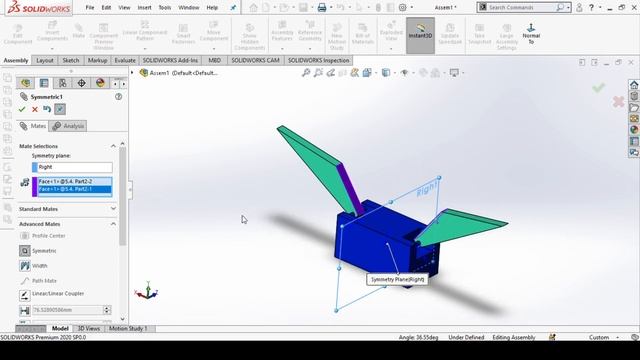Switch to the FeatureManager design tree tab
This screenshot has width=640, height=360.
point(26,83)
